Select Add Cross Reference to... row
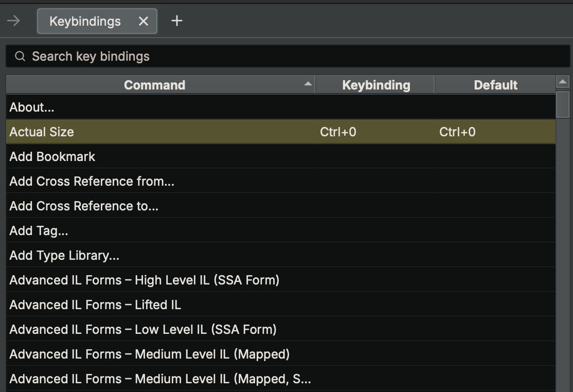Viewport: 573px width, 392px height. (281, 206)
